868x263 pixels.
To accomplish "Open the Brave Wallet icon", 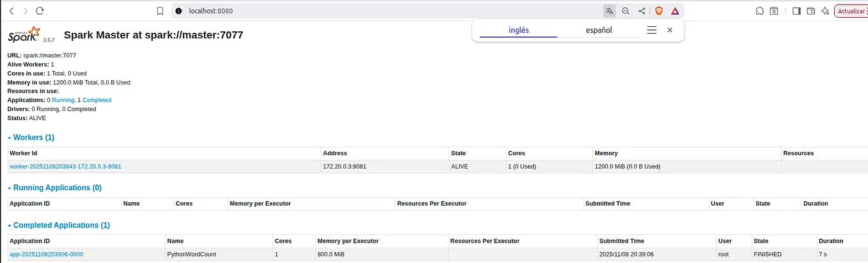I will click(811, 11).
